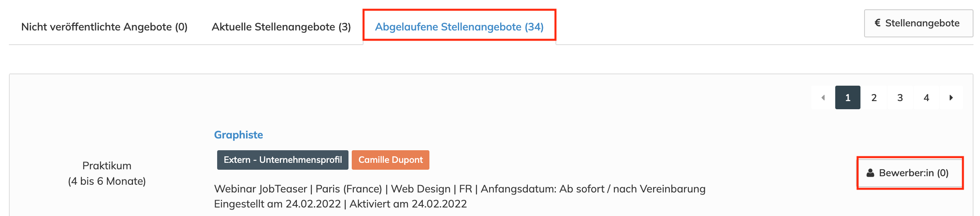Image resolution: width=980 pixels, height=216 pixels.
Task: Go to page 4 in pagination
Action: pos(926,97)
